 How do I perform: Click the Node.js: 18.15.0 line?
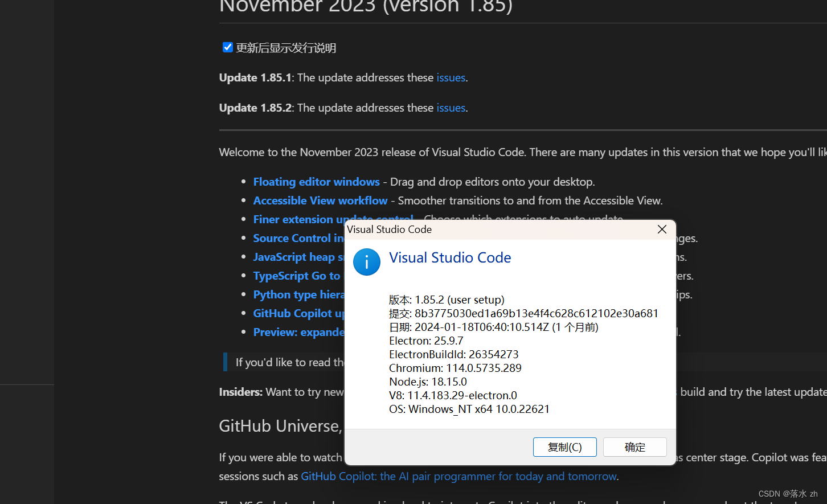click(x=428, y=382)
